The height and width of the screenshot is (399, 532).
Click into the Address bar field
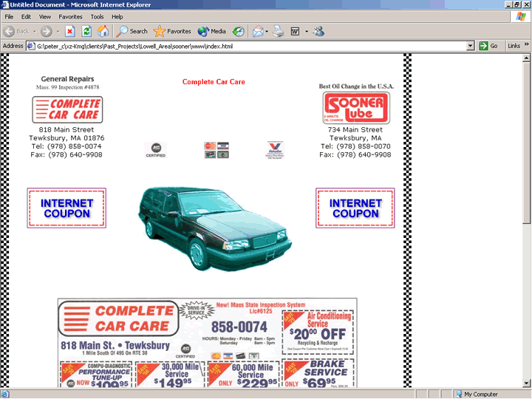(250, 46)
